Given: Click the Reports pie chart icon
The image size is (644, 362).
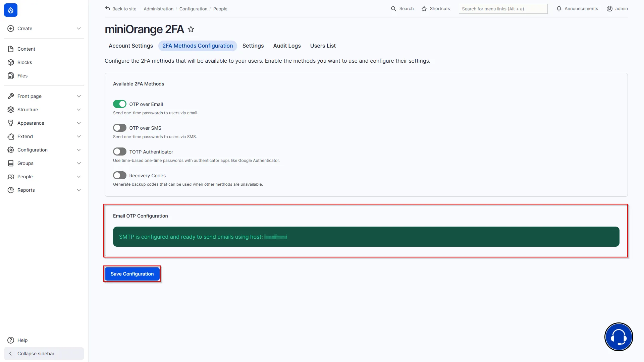Looking at the screenshot, I should point(11,190).
